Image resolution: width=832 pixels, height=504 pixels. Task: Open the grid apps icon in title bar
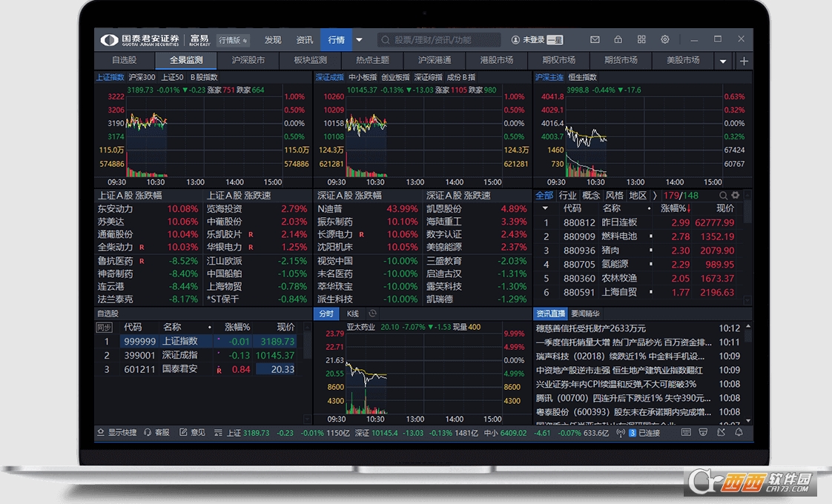641,40
